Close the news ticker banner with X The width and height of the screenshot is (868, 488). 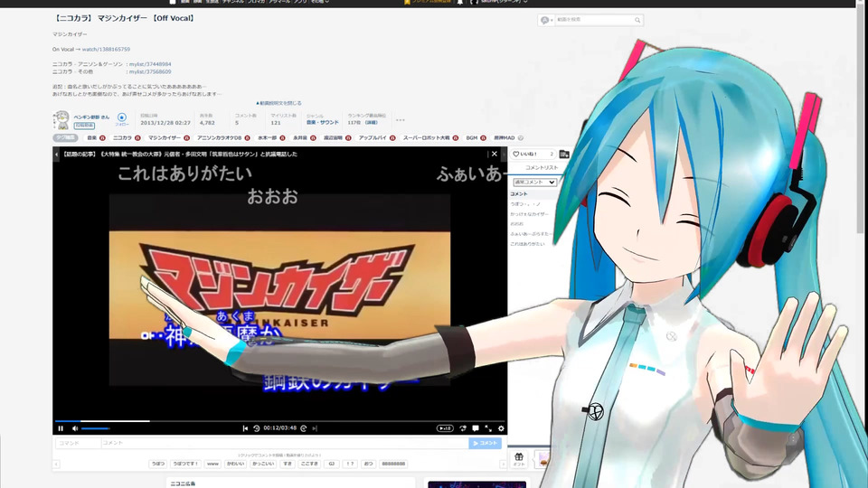(x=495, y=154)
